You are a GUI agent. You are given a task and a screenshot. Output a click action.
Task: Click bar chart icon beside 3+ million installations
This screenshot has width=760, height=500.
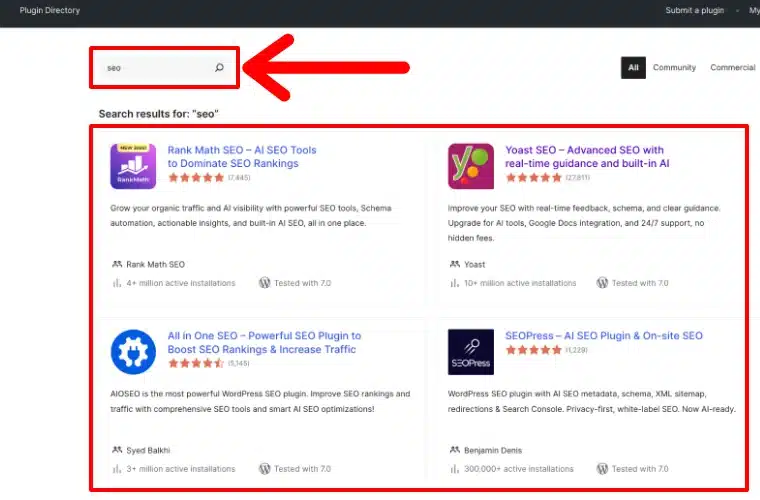116,469
